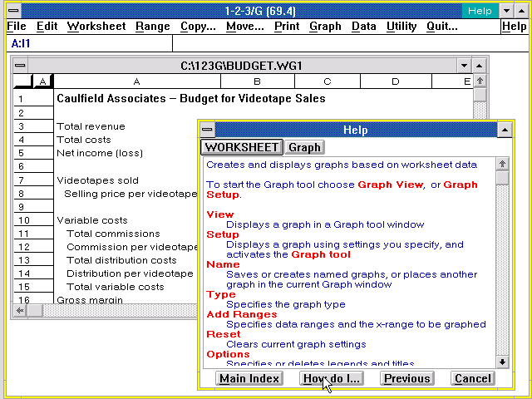532x399 pixels.
Task: Click the worksheet vertical scrollbar thumb
Action: (480, 95)
